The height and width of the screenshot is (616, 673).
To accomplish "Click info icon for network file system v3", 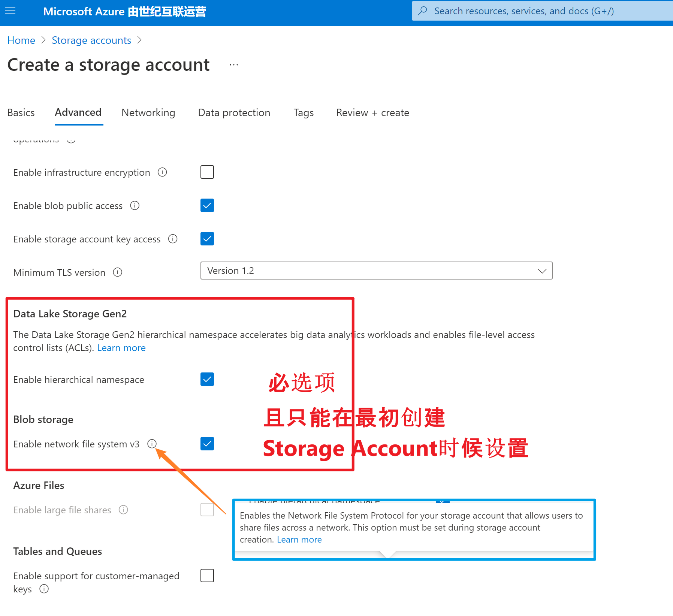I will 152,444.
